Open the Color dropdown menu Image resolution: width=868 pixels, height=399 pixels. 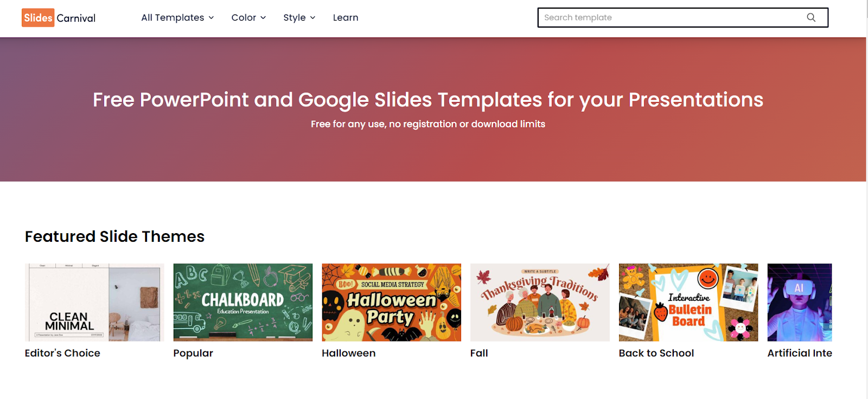pyautogui.click(x=248, y=18)
